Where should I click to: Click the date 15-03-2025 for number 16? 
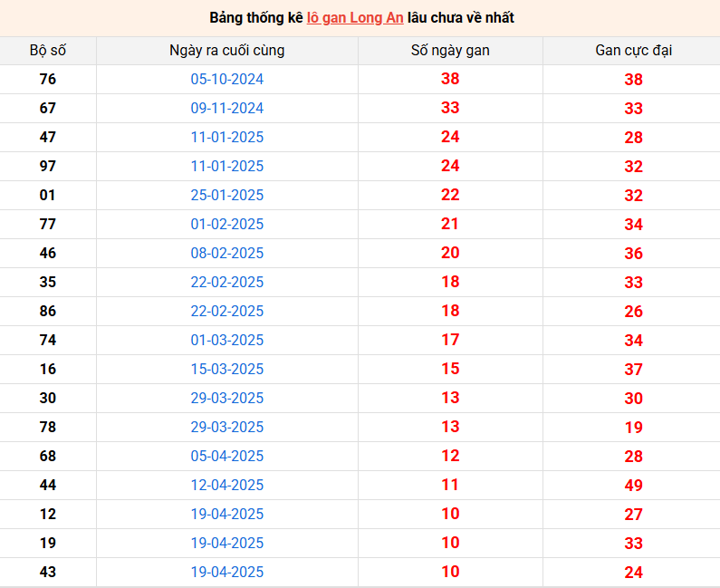(x=226, y=370)
